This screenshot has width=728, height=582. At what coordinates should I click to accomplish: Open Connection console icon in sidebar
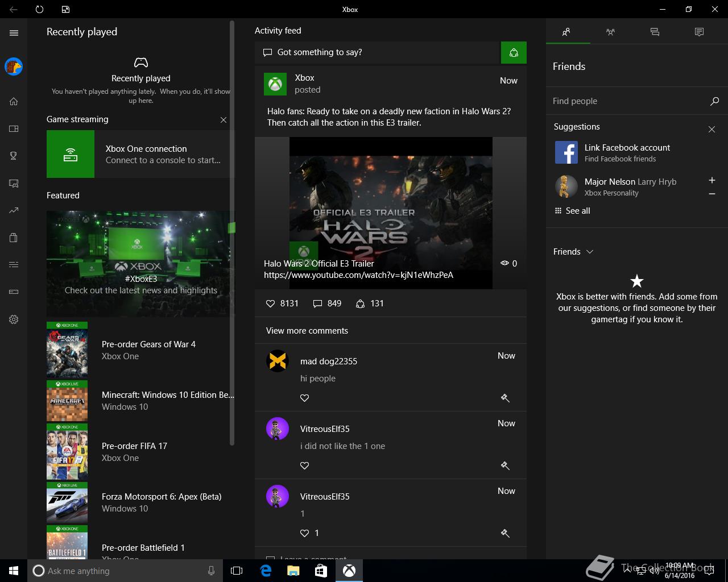point(14,292)
